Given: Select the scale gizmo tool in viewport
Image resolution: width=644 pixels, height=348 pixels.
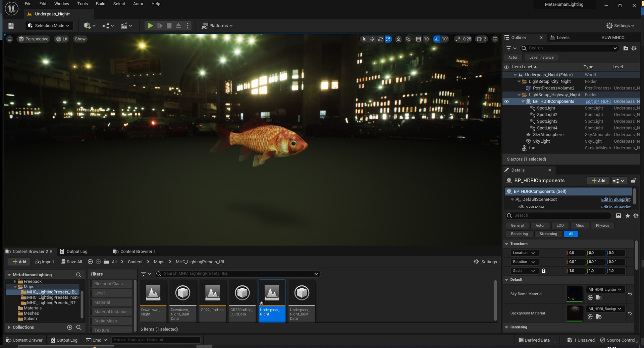Looking at the screenshot, I should point(388,39).
